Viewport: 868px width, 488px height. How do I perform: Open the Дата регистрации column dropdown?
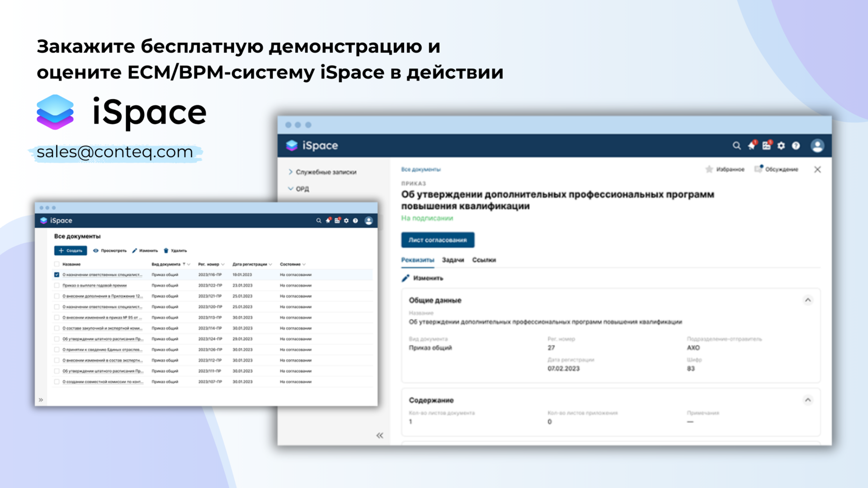pyautogui.click(x=270, y=264)
